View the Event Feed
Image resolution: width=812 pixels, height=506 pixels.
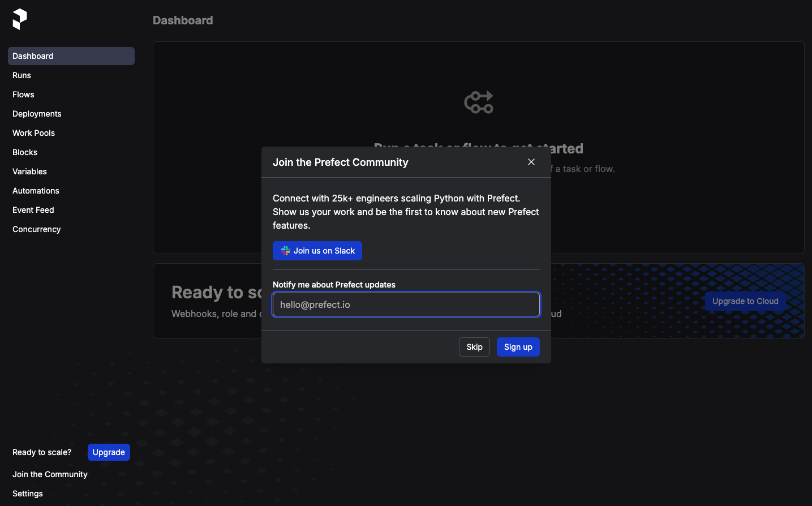[33, 210]
